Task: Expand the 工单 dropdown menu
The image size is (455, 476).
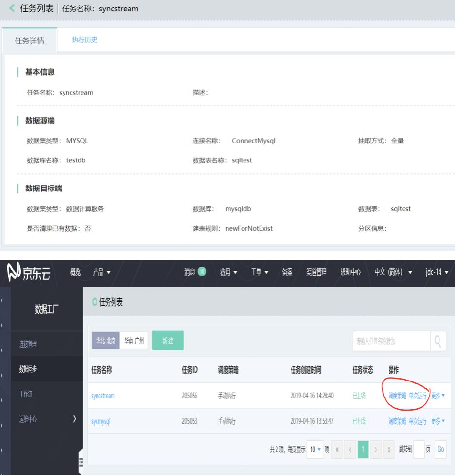Action: [x=260, y=272]
